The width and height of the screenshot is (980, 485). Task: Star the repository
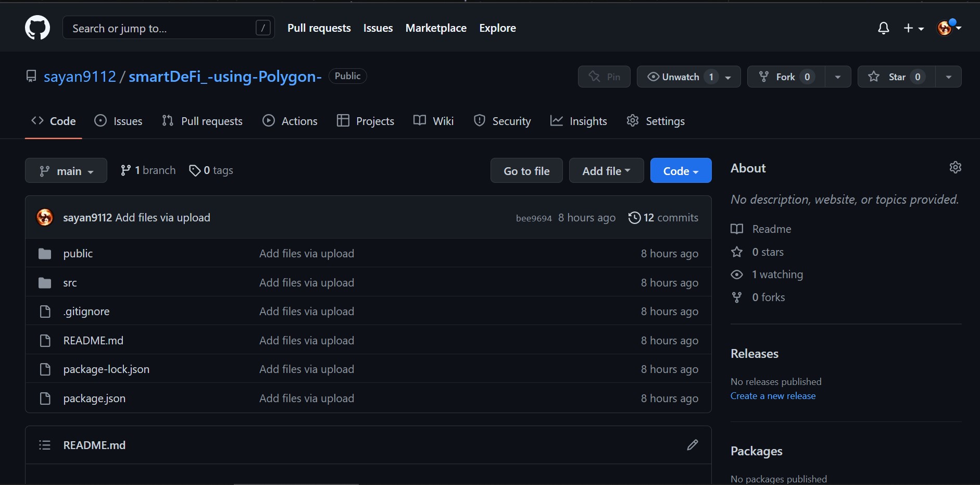click(897, 77)
